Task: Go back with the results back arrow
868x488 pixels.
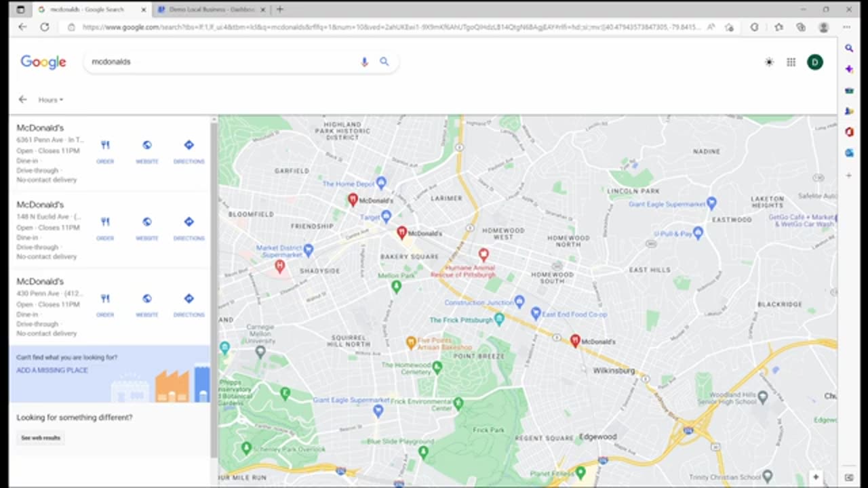Action: click(x=22, y=100)
